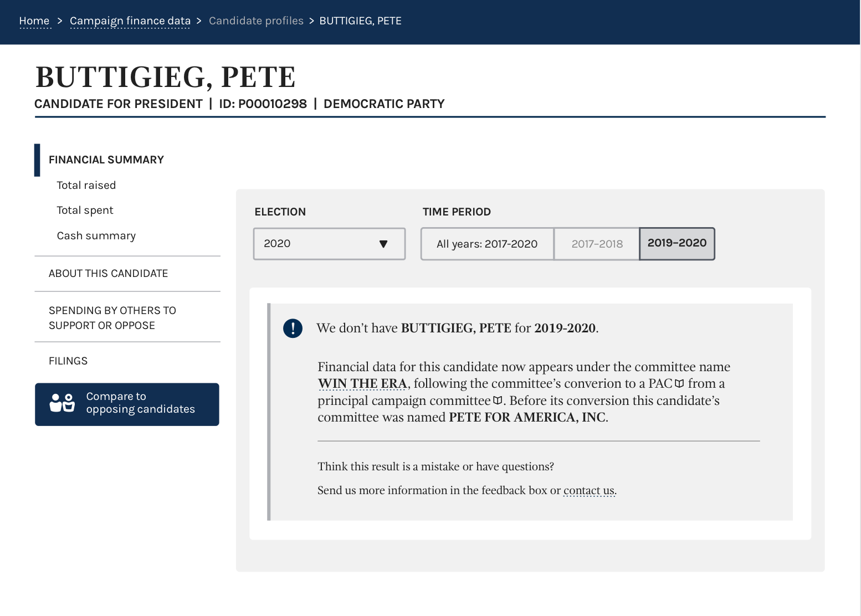Choose All years: 2017-2020 period
The image size is (861, 616).
pos(487,244)
